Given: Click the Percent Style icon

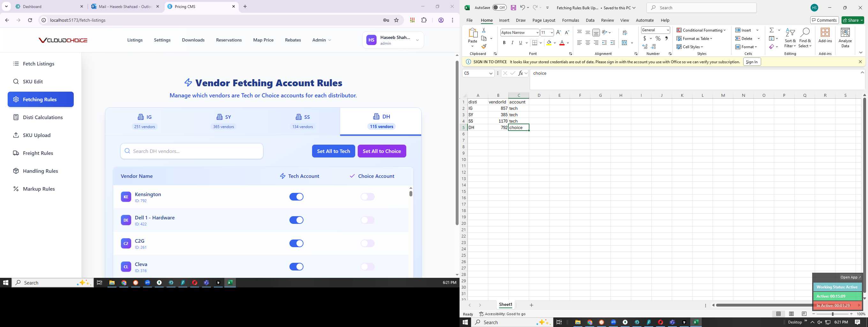Looking at the screenshot, I should click(658, 38).
